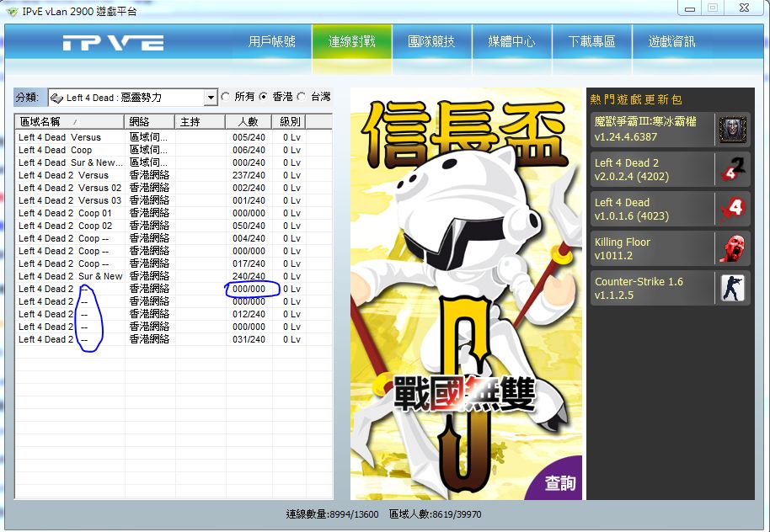The image size is (770, 532).
Task: Open the 媒體中心 tab
Action: coord(511,42)
